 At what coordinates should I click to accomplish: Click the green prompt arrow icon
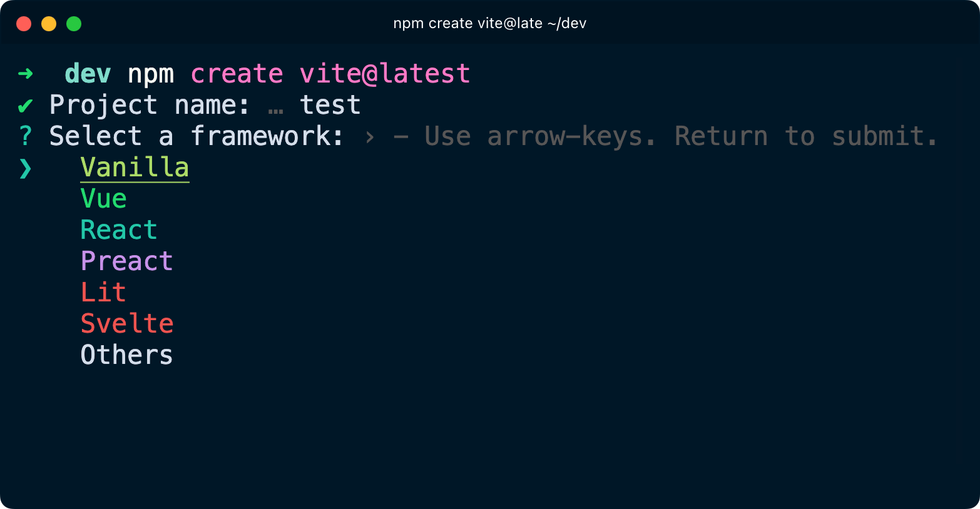point(26,74)
